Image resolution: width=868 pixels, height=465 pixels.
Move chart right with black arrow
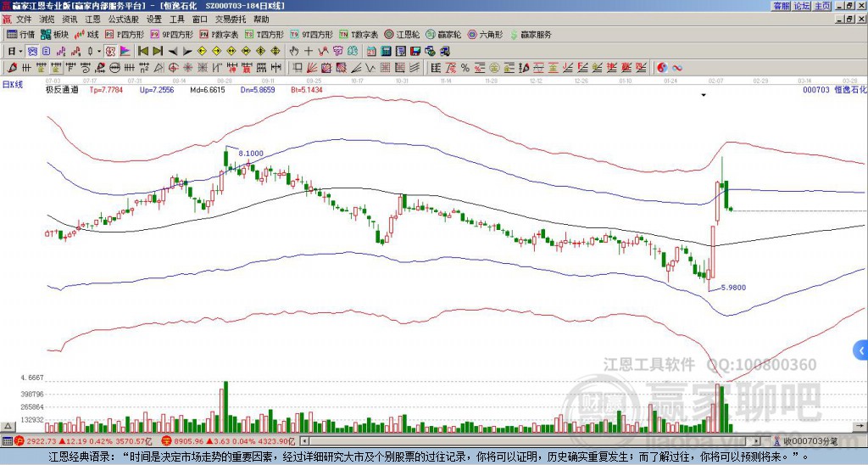[187, 52]
